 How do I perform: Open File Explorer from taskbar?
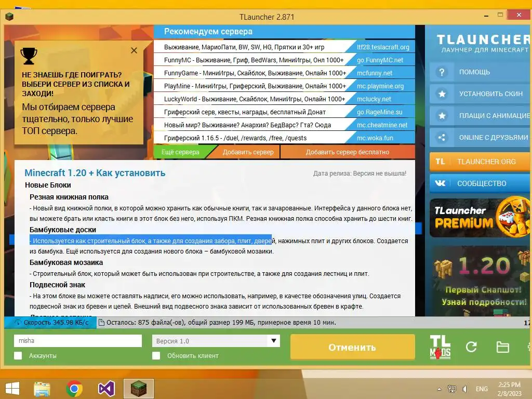click(x=42, y=389)
